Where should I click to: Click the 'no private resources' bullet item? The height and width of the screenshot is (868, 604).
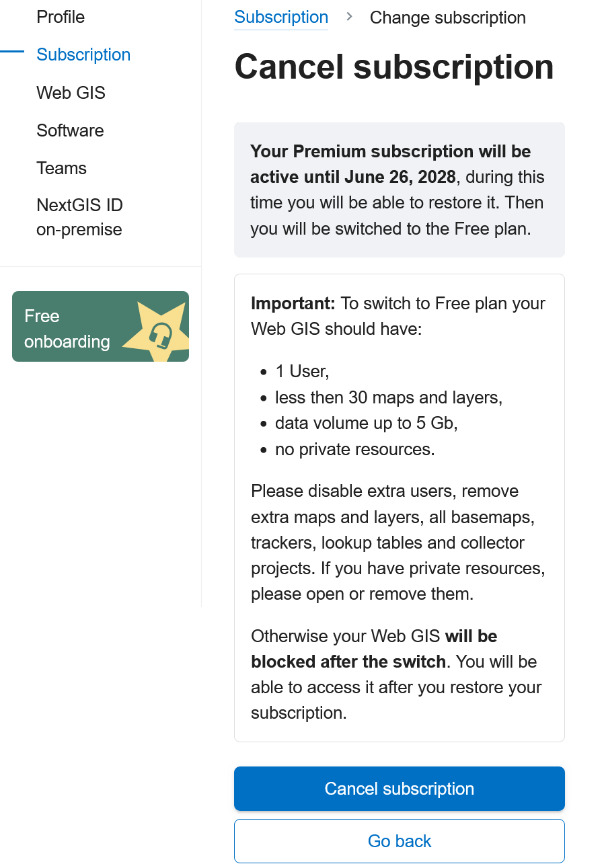[355, 449]
